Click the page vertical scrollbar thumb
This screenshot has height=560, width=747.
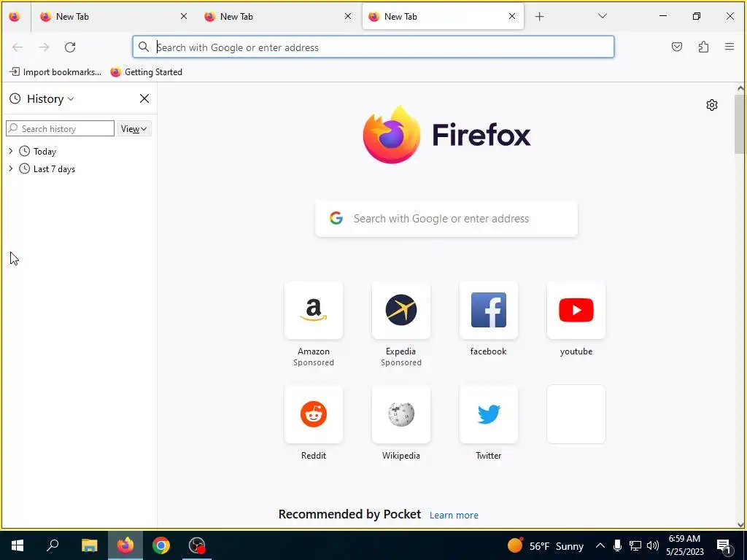(740, 124)
